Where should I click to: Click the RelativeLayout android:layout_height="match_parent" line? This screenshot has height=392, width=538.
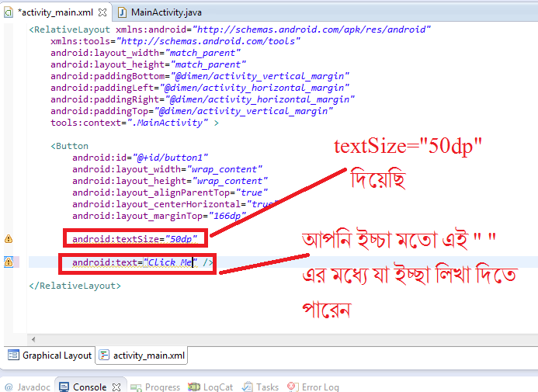pyautogui.click(x=148, y=64)
